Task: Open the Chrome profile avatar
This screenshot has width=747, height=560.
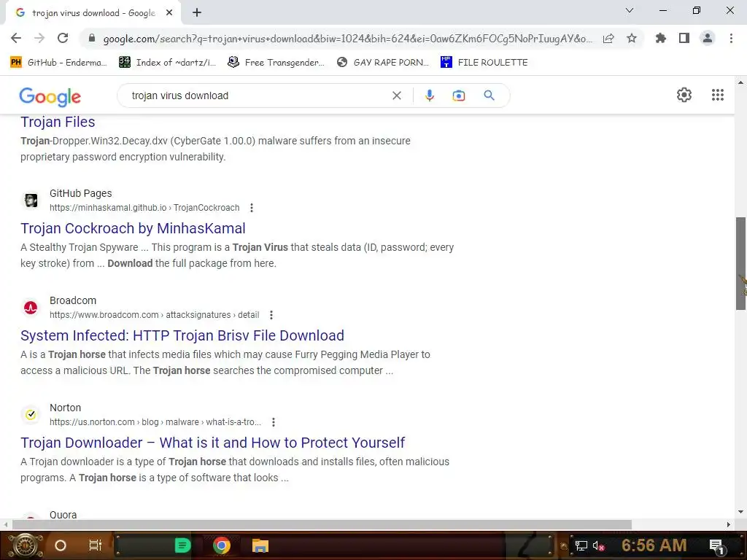Action: [x=708, y=38]
